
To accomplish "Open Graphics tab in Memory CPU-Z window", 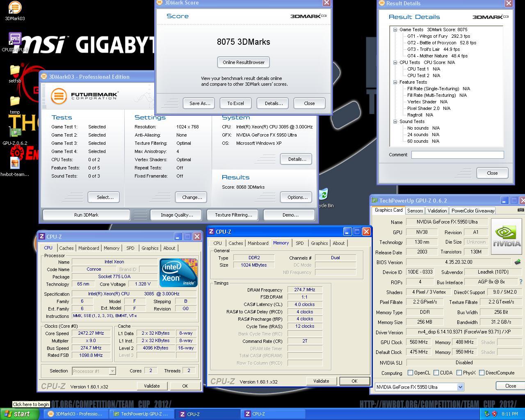I will pos(319,243).
